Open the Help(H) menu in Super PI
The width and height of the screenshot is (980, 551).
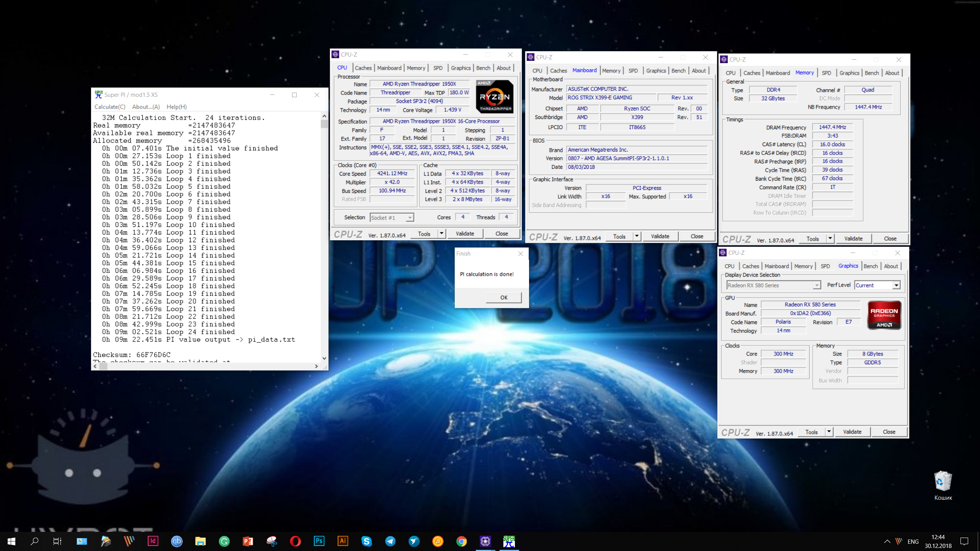coord(176,107)
